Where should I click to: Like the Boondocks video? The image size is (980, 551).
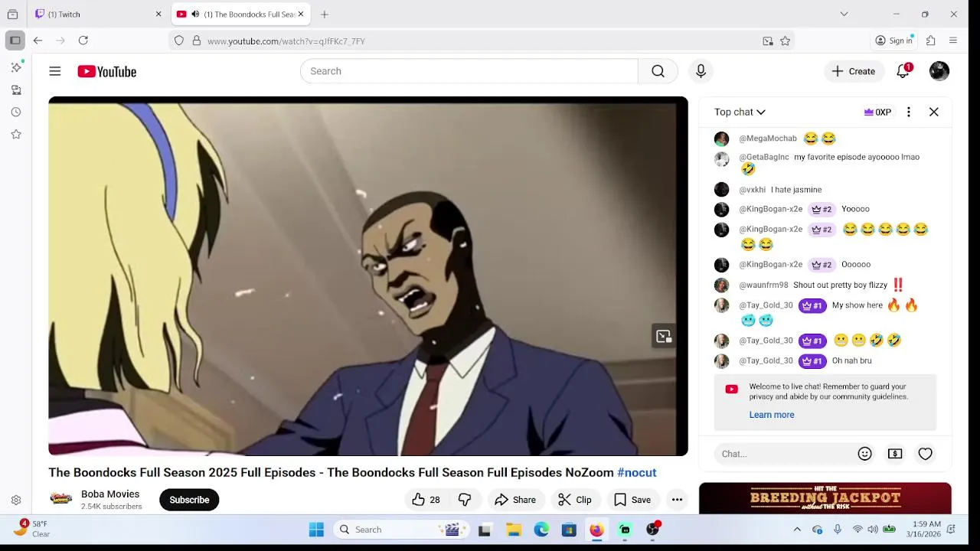[x=426, y=500]
